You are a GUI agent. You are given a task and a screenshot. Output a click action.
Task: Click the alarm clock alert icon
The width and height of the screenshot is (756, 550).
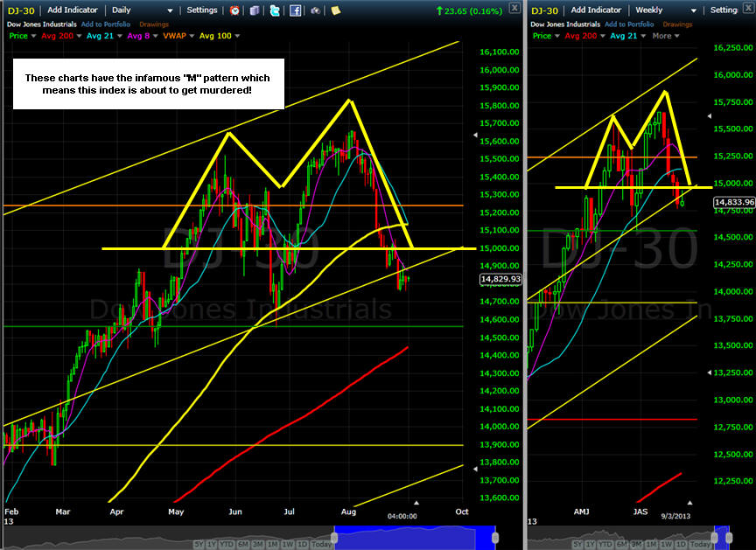tap(234, 10)
